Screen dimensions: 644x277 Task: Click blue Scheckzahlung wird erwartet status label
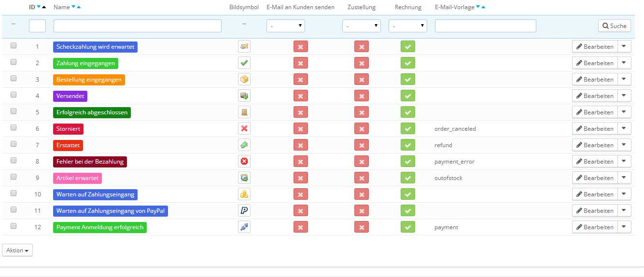pos(95,47)
